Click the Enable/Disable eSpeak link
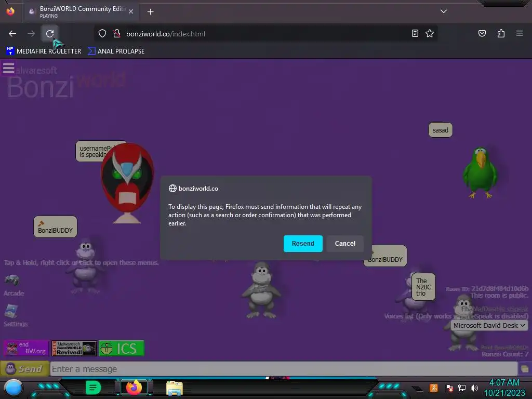 pos(495,309)
